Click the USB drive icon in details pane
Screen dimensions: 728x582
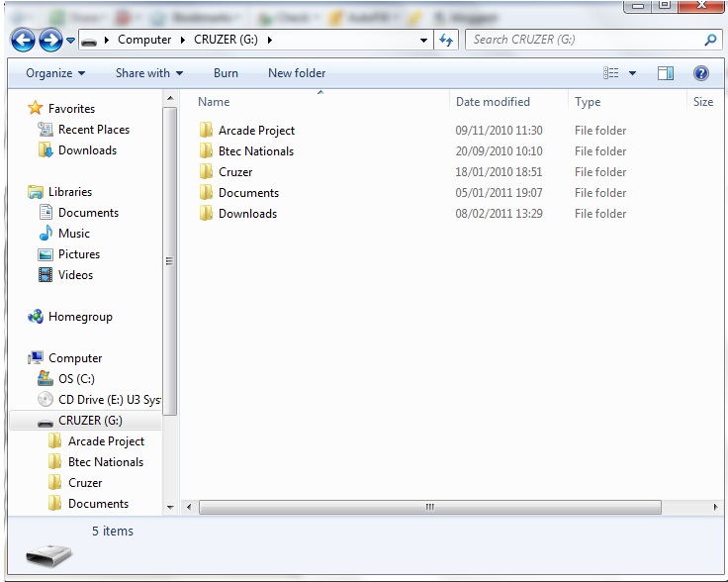click(48, 555)
